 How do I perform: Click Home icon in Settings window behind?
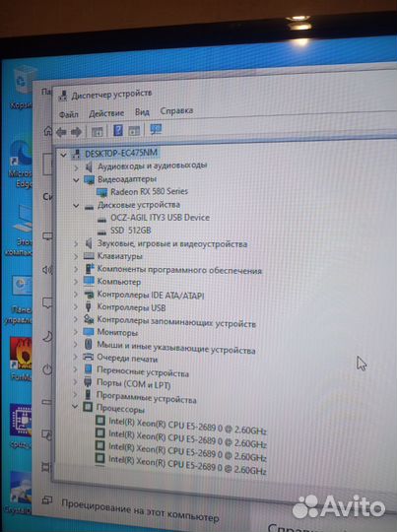(48, 131)
